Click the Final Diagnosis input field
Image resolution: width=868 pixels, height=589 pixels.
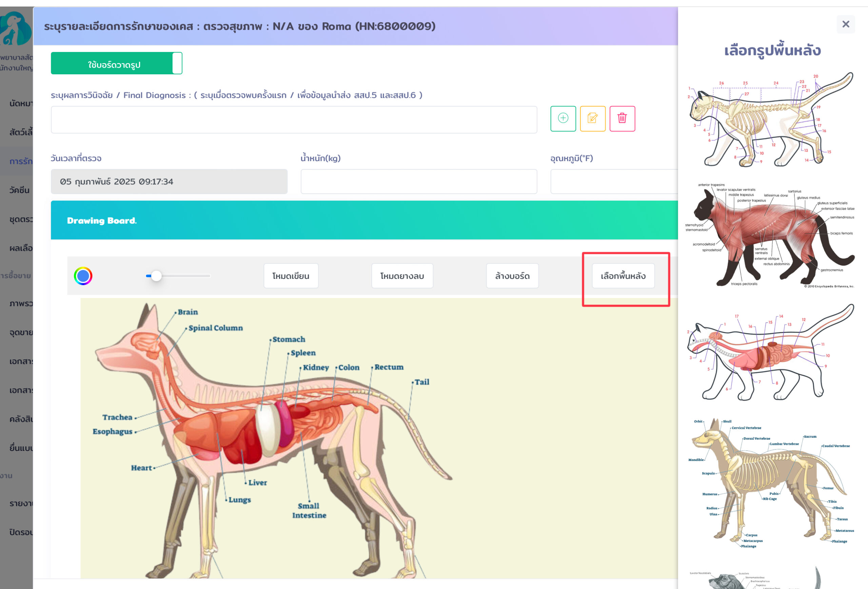[294, 119]
